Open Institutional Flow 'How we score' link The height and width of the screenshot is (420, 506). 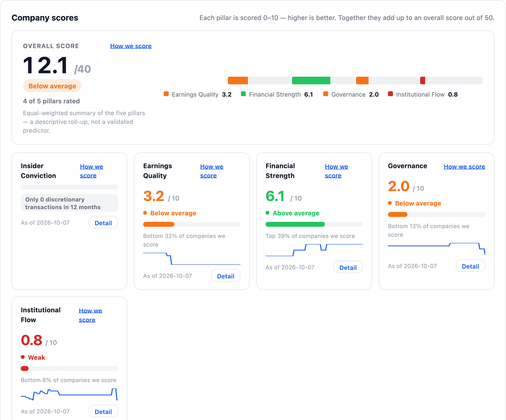click(x=90, y=315)
